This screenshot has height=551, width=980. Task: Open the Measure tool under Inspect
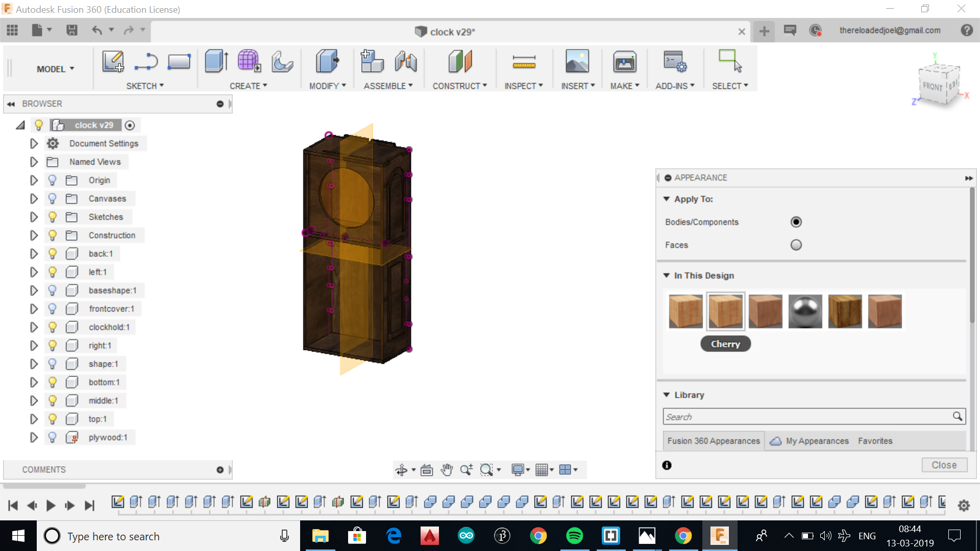click(524, 62)
